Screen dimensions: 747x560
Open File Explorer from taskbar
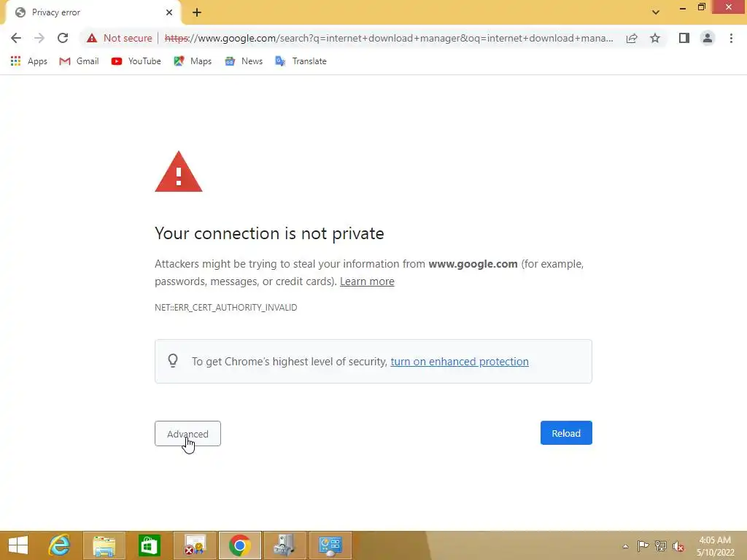(104, 545)
